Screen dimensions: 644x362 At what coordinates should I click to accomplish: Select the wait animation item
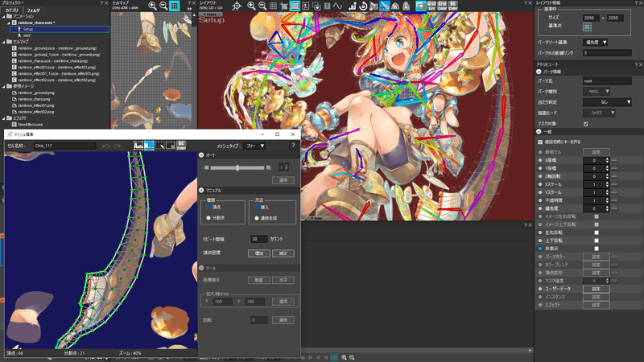[27, 35]
